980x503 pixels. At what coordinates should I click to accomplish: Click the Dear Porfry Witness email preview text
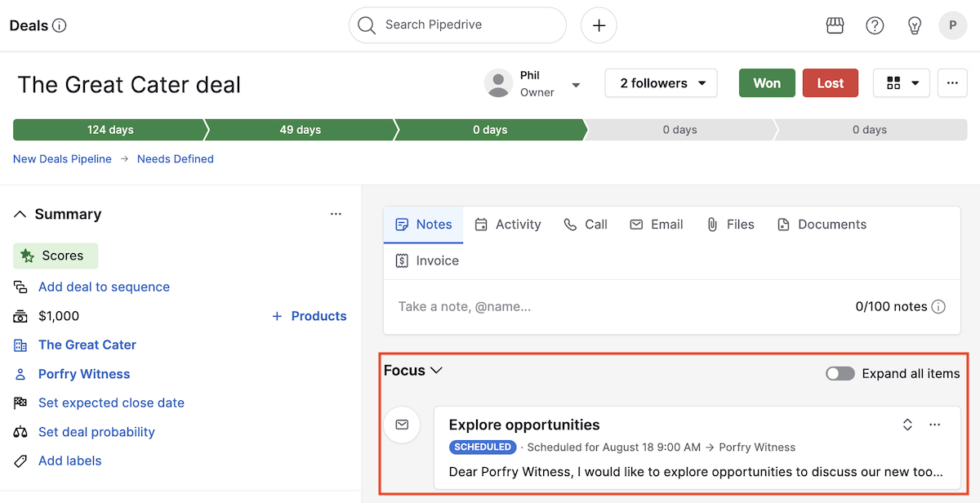696,472
